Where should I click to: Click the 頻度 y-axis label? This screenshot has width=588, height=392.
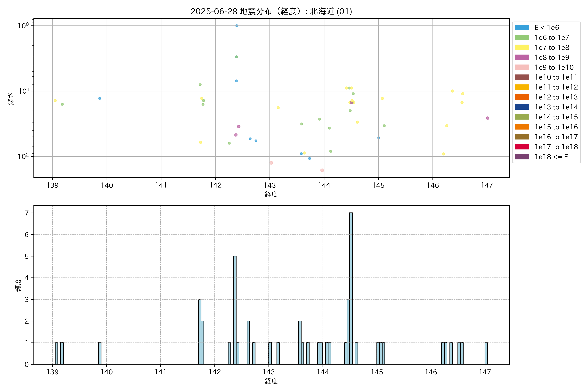click(x=18, y=285)
